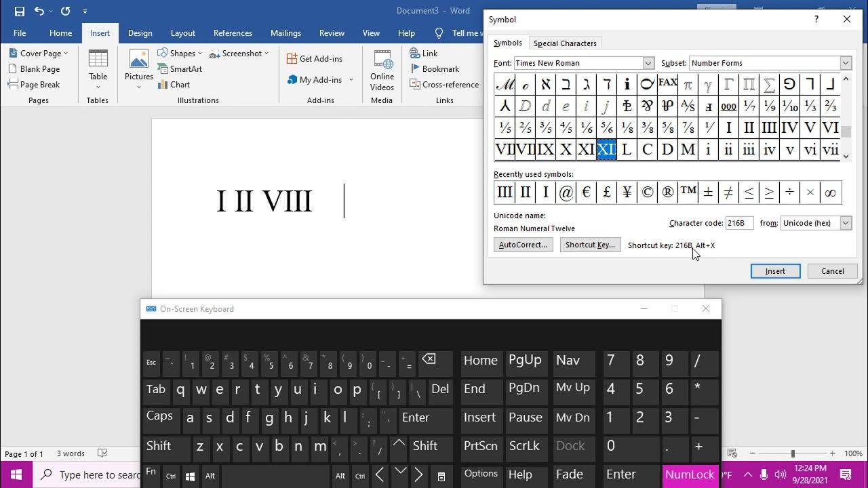Click the taskbar volume icon
The height and width of the screenshot is (488, 868).
pos(780,474)
